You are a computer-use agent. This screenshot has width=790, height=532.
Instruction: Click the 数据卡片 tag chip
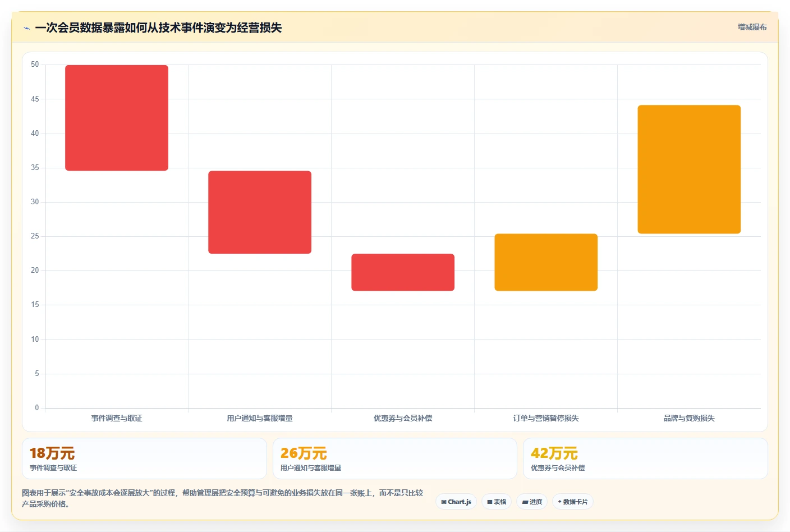coord(573,502)
